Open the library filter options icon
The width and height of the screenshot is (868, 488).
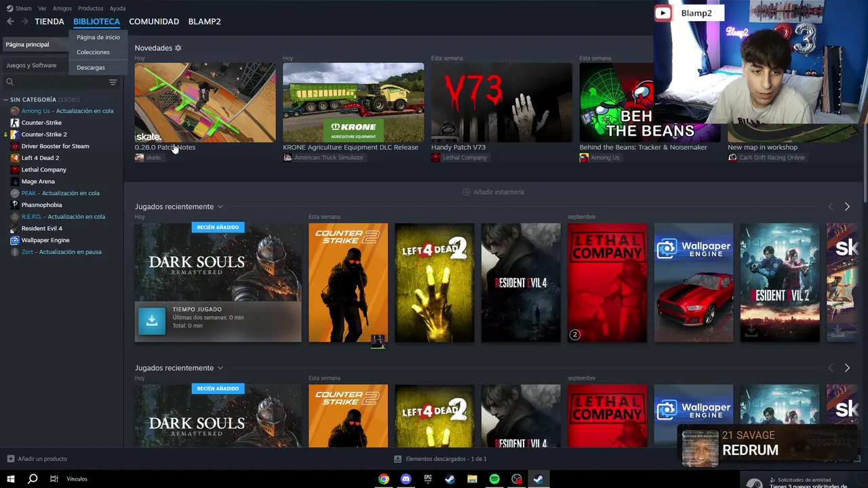(113, 82)
